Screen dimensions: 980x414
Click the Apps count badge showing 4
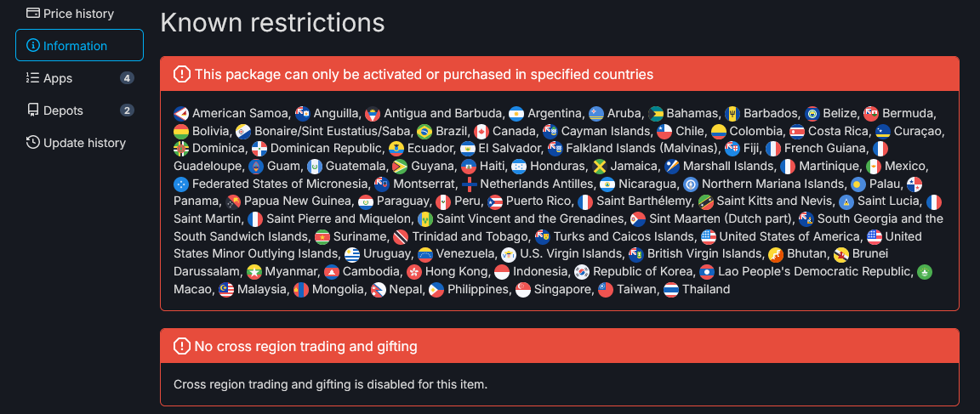coord(127,78)
